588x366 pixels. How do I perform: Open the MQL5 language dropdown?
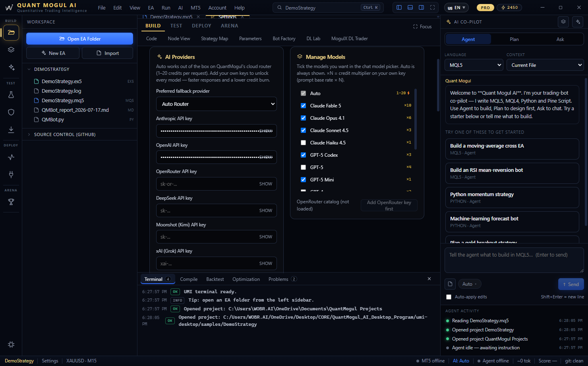coord(474,65)
